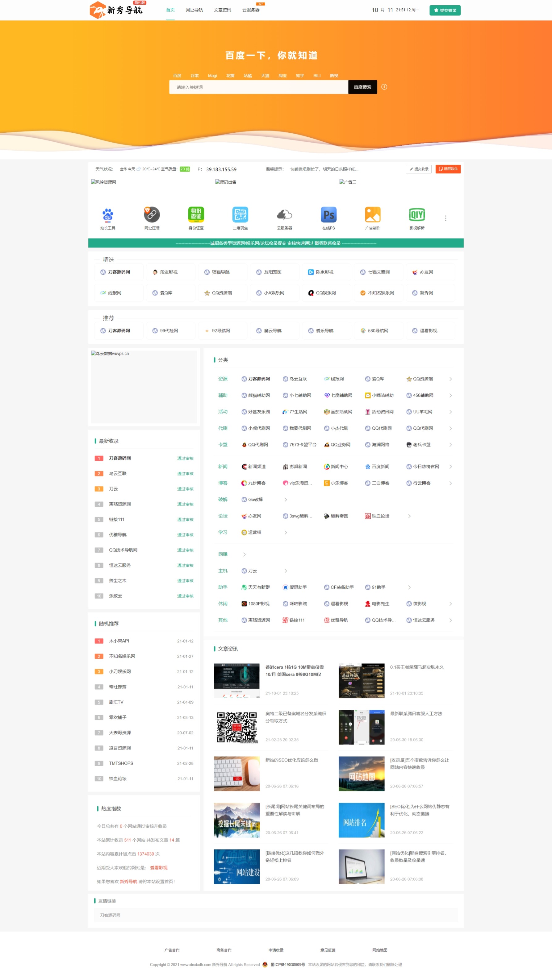Open 99代挂网 in the 推荐 section
The image size is (552, 980).
[x=170, y=330]
